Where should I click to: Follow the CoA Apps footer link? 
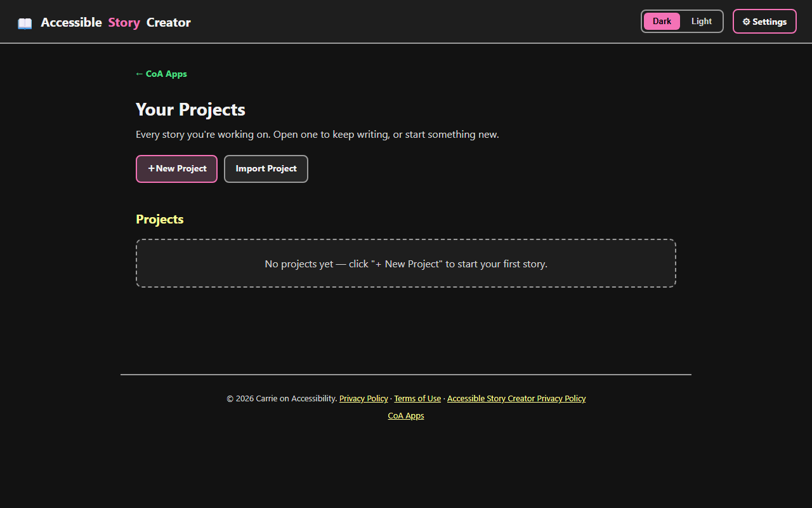coord(406,415)
